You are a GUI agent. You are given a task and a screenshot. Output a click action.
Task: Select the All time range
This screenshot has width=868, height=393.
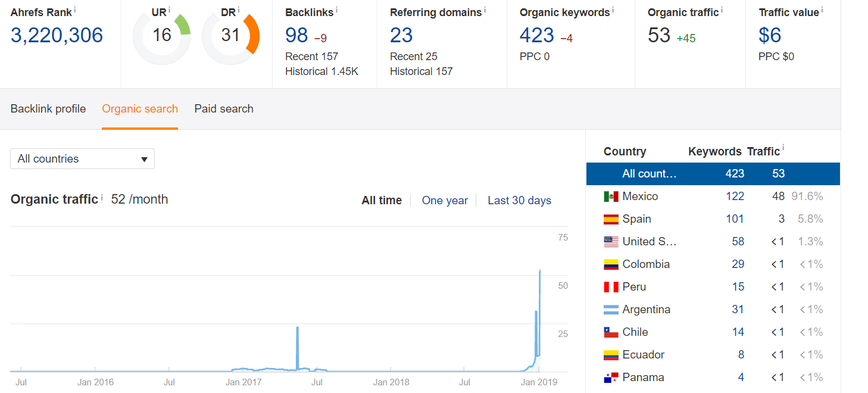[x=382, y=201]
